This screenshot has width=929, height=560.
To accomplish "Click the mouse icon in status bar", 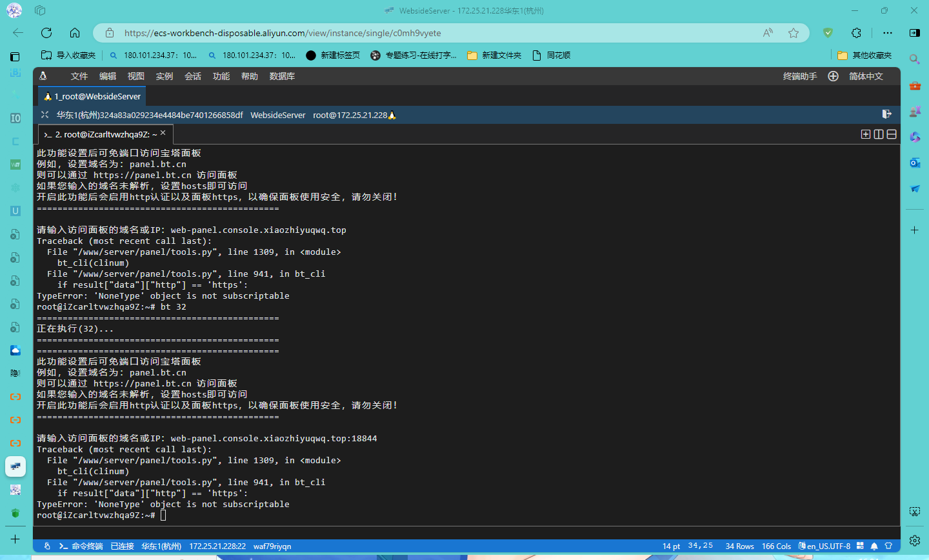I will 47,546.
